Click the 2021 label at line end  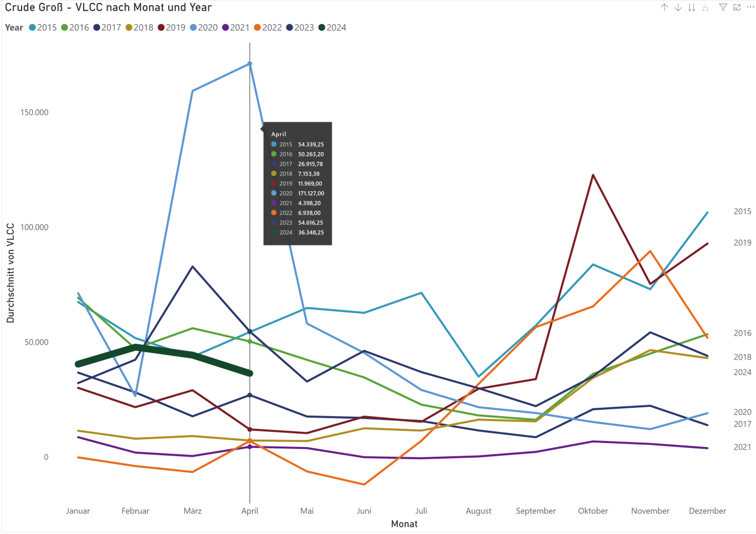(x=742, y=447)
